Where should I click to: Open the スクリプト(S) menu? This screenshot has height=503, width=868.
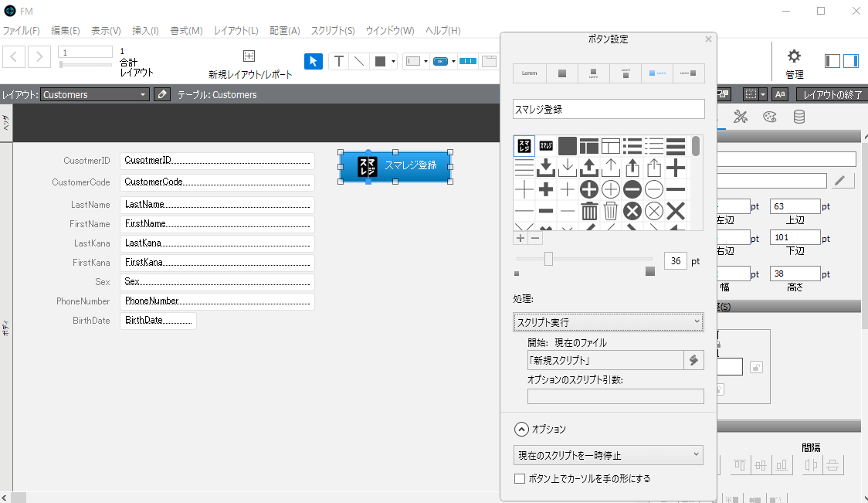tap(333, 31)
